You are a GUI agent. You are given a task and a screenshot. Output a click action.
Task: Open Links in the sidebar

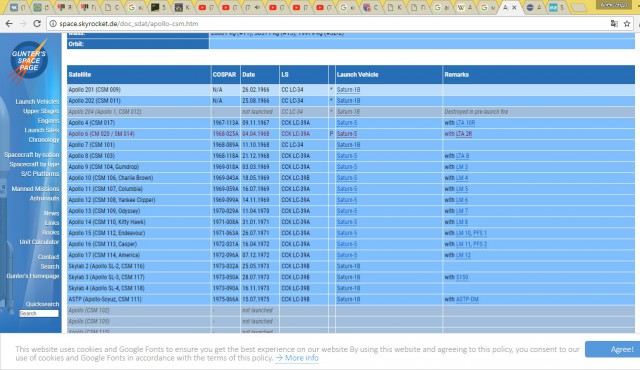click(x=52, y=222)
